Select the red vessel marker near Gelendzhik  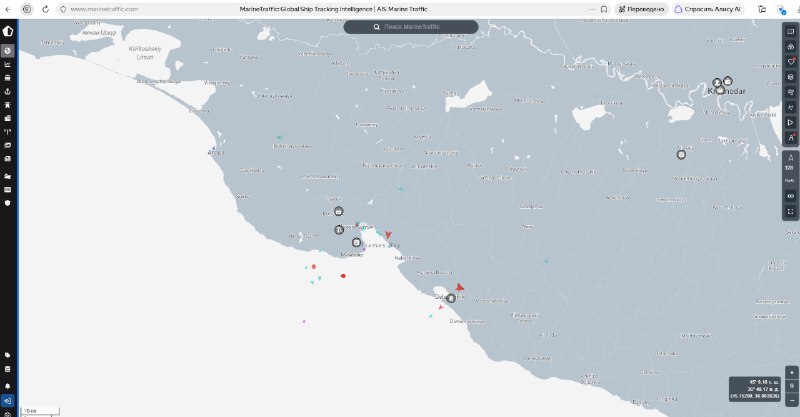click(460, 288)
